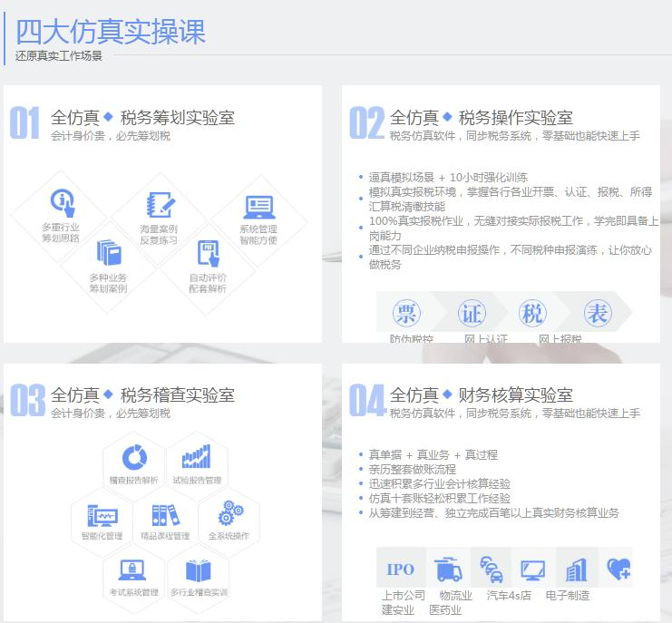Viewport: 672px width, 623px height.
Task: Click the 从筹建到经营 bullet text
Action: pyautogui.click(x=493, y=513)
